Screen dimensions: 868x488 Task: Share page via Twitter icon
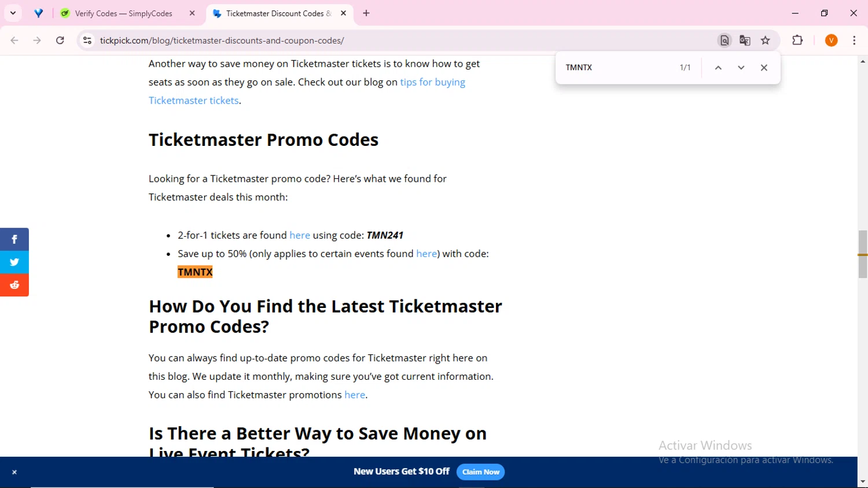point(14,262)
